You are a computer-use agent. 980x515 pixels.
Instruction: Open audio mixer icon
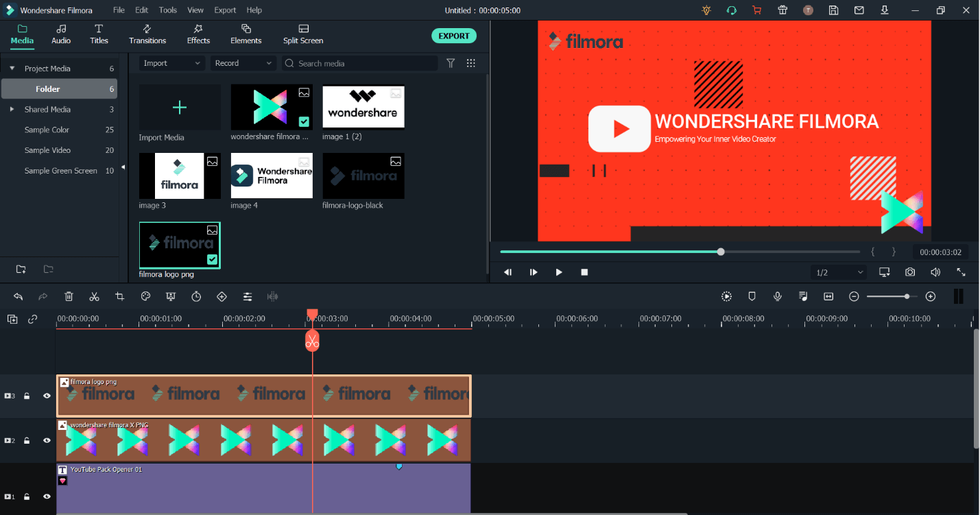[x=803, y=296]
